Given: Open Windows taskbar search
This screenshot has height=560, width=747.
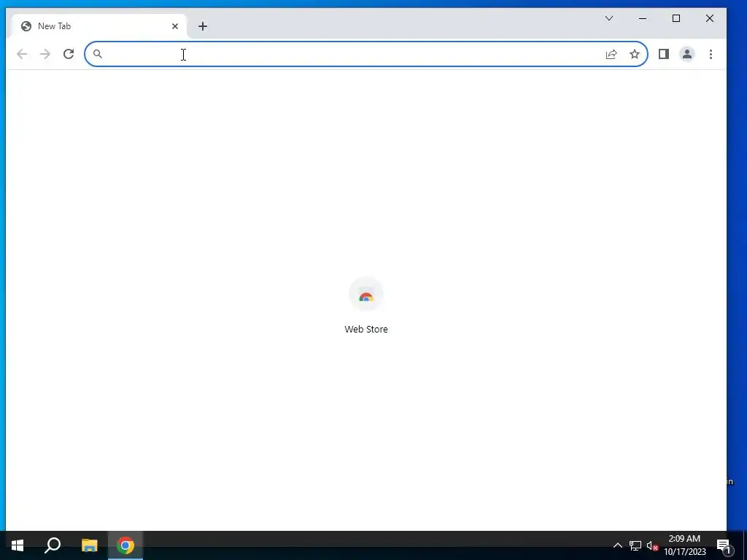Looking at the screenshot, I should (x=53, y=545).
